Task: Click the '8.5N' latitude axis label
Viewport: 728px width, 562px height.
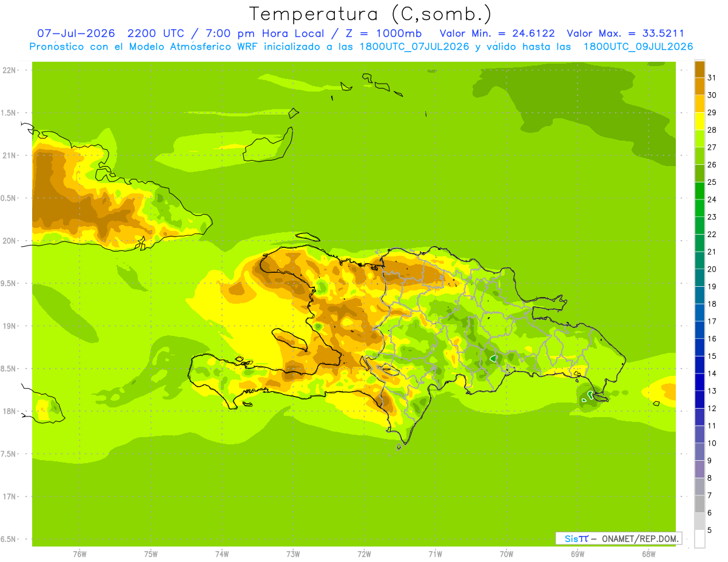Action: (8, 369)
